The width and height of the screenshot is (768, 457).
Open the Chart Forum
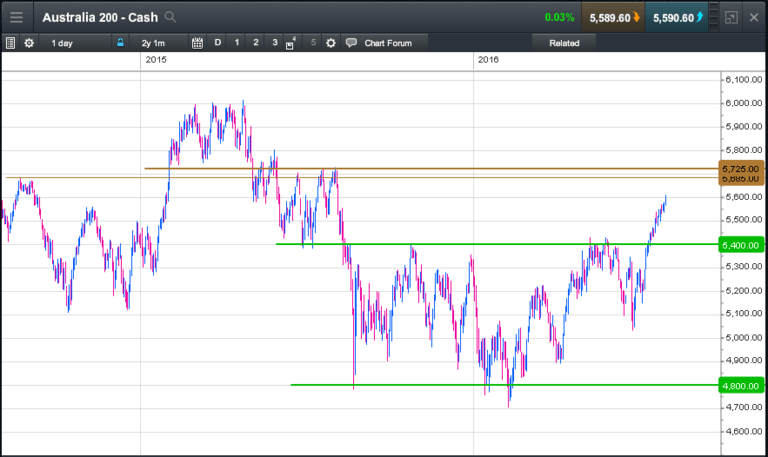point(388,43)
